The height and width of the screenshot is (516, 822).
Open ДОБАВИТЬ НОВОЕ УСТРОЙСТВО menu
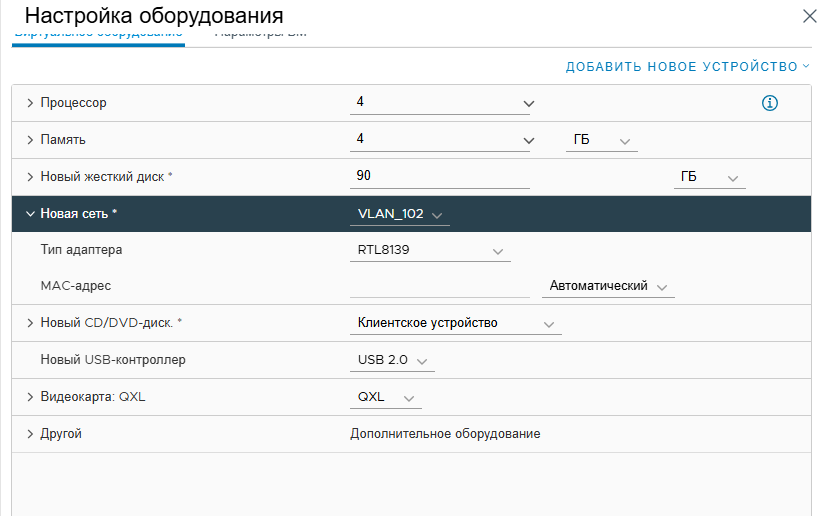(x=688, y=67)
